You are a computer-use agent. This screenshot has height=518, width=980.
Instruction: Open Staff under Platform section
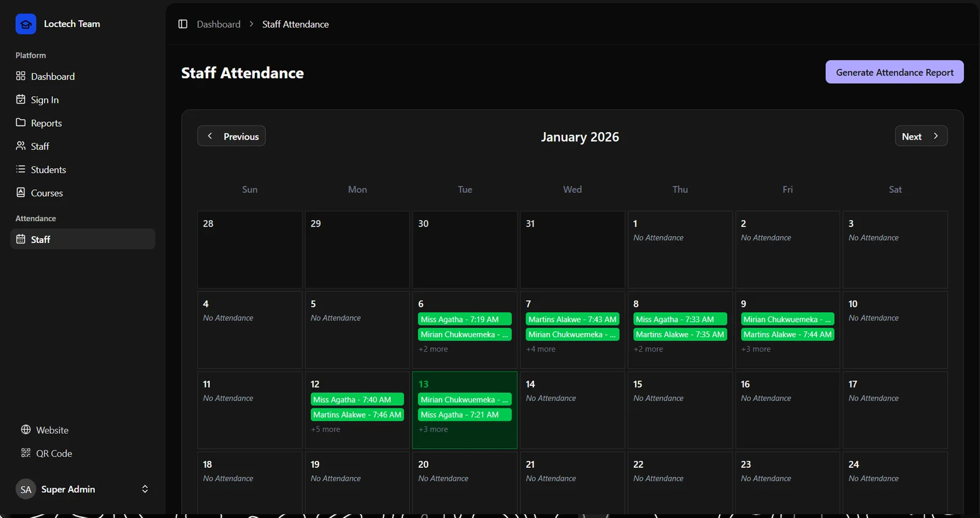click(x=83, y=146)
